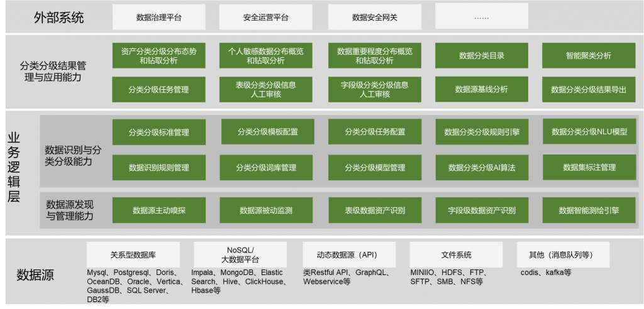
Task: Open the 文件系统 box
Action: point(457,255)
